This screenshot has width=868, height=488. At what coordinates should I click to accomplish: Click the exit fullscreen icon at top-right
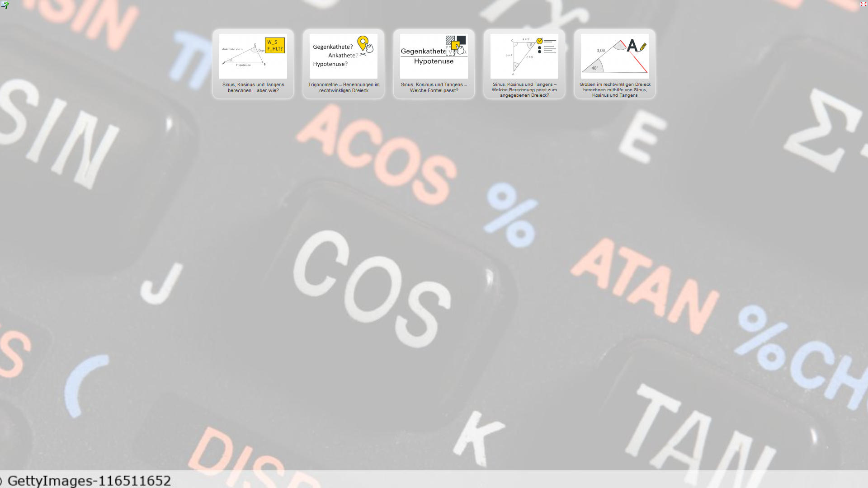click(x=863, y=4)
